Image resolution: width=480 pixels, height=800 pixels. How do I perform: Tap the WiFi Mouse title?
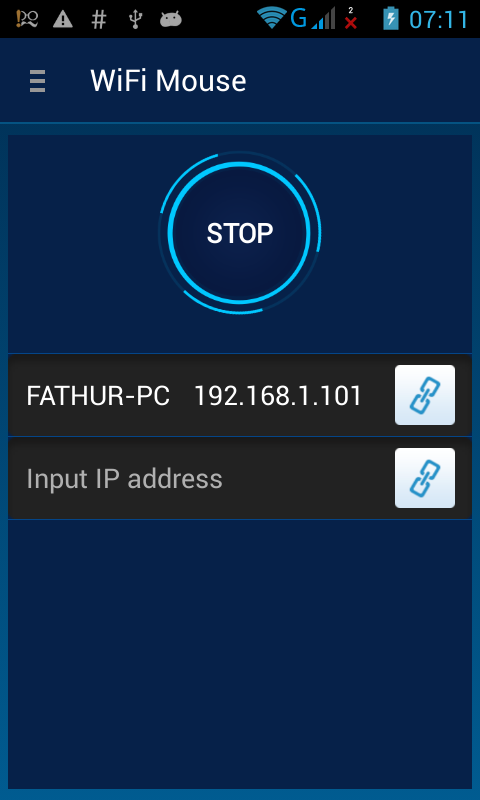pos(168,81)
